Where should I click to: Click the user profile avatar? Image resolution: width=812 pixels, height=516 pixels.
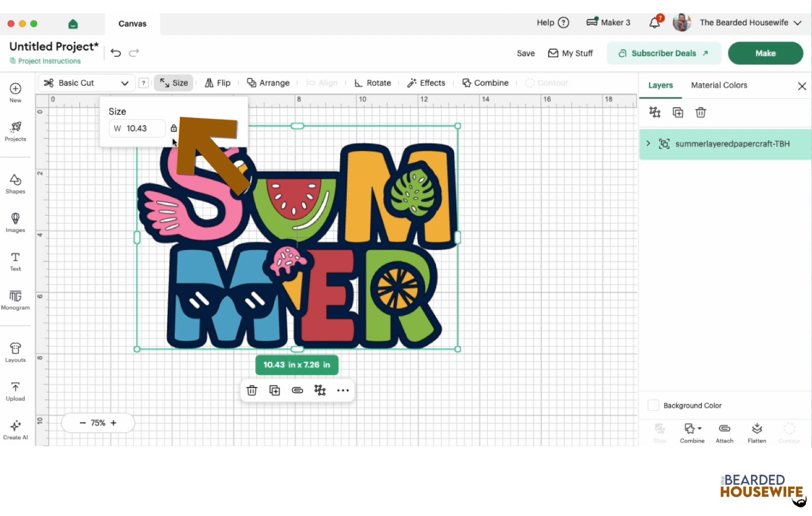(x=682, y=22)
